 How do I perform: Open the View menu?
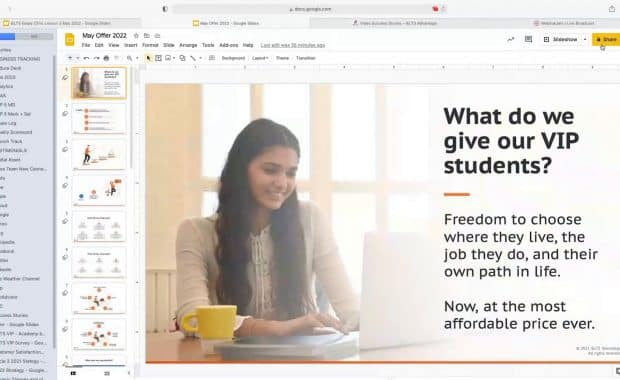click(x=113, y=45)
